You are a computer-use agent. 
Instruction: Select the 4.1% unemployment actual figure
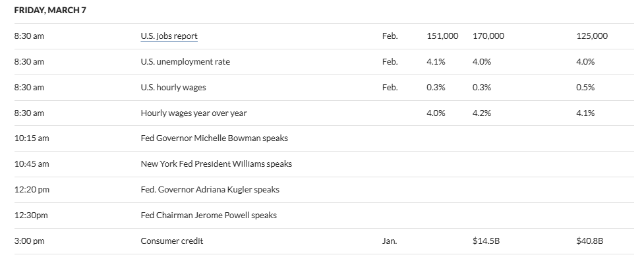pos(436,61)
